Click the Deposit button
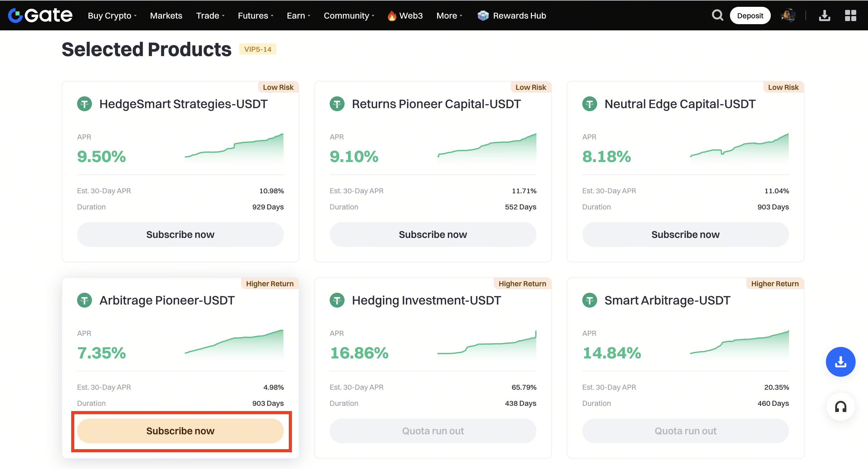Viewport: 868px width, 469px height. click(x=750, y=15)
